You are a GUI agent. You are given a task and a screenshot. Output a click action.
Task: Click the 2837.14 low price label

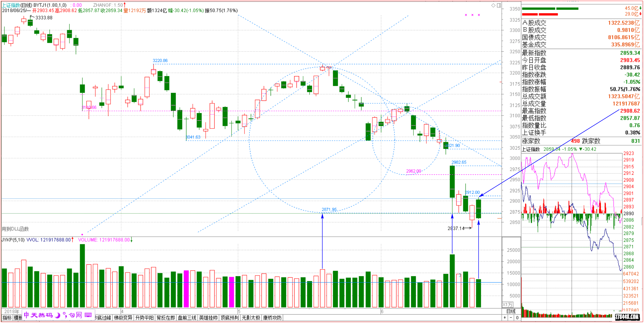click(x=456, y=228)
